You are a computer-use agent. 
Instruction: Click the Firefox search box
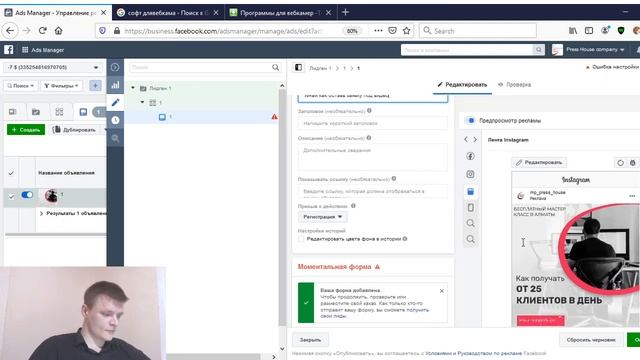(x=478, y=31)
